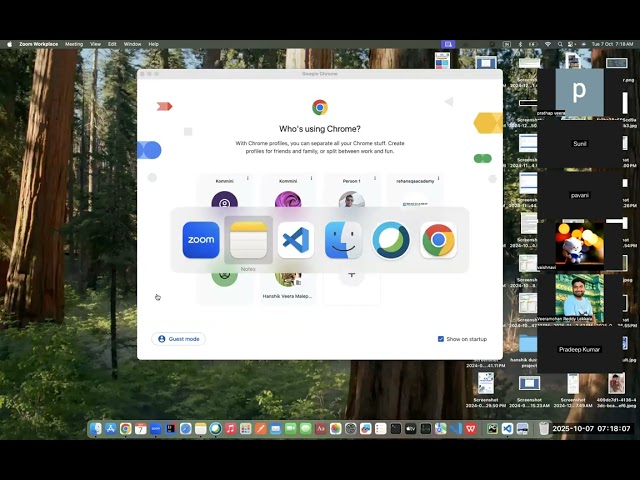Viewport: 640px width, 480px height.
Task: Open the Help menu
Action: 153,44
